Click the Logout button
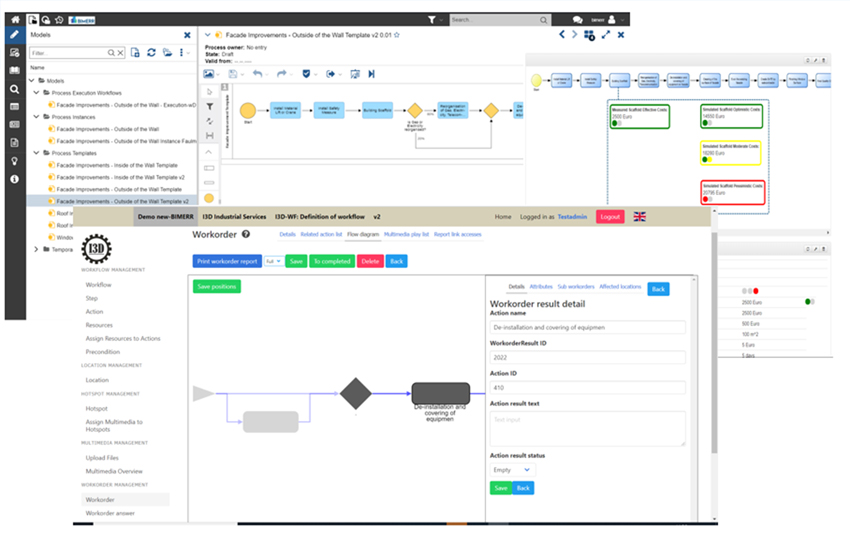 coord(610,216)
